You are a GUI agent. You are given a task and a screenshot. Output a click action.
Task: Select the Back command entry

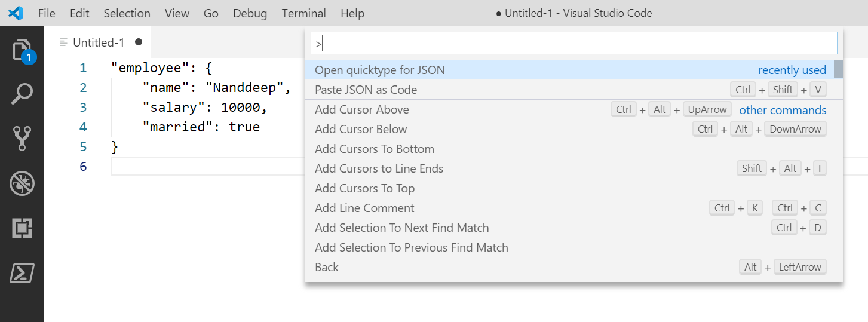click(327, 267)
